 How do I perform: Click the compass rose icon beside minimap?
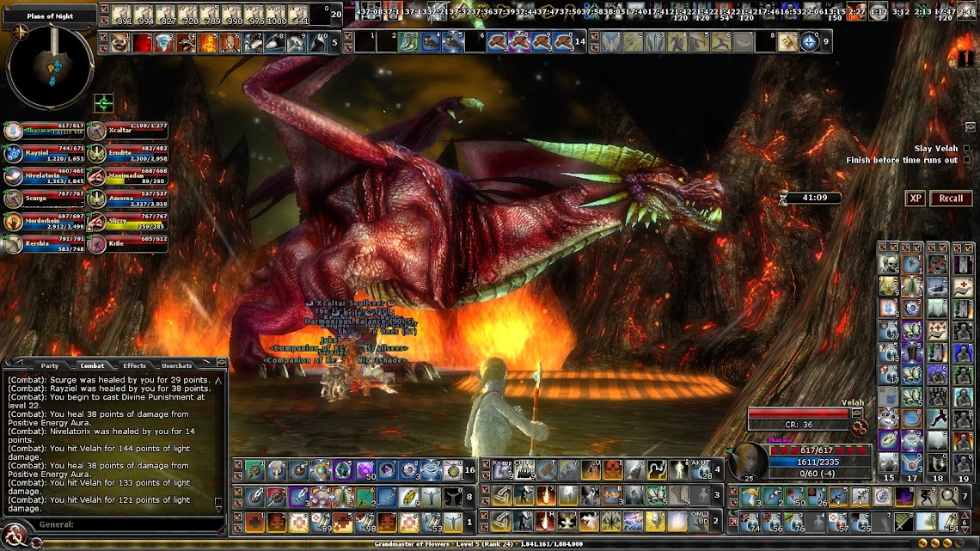(x=21, y=32)
